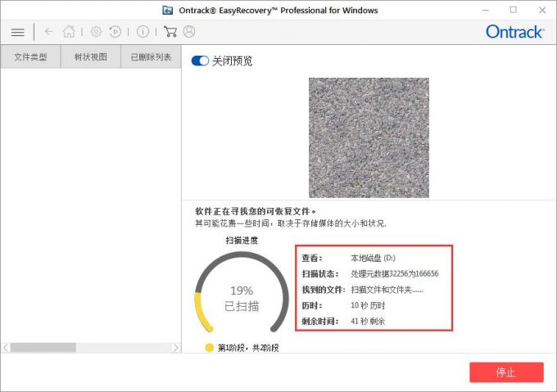Viewport: 557px width, 392px height.
Task: Switch to the 树状视图 tab
Action: (x=91, y=56)
